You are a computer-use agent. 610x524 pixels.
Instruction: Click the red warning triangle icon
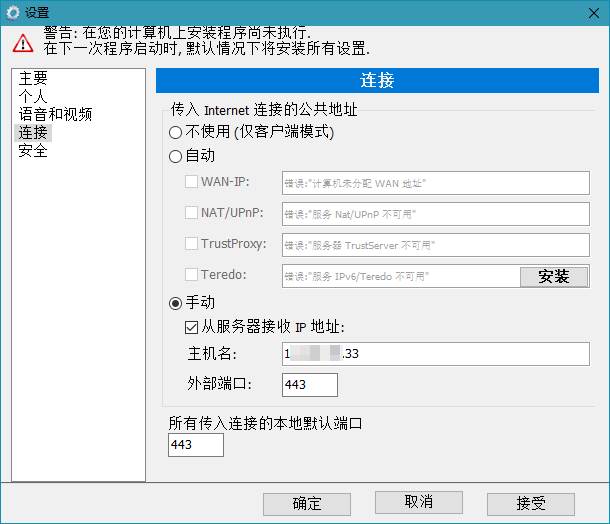pos(23,43)
